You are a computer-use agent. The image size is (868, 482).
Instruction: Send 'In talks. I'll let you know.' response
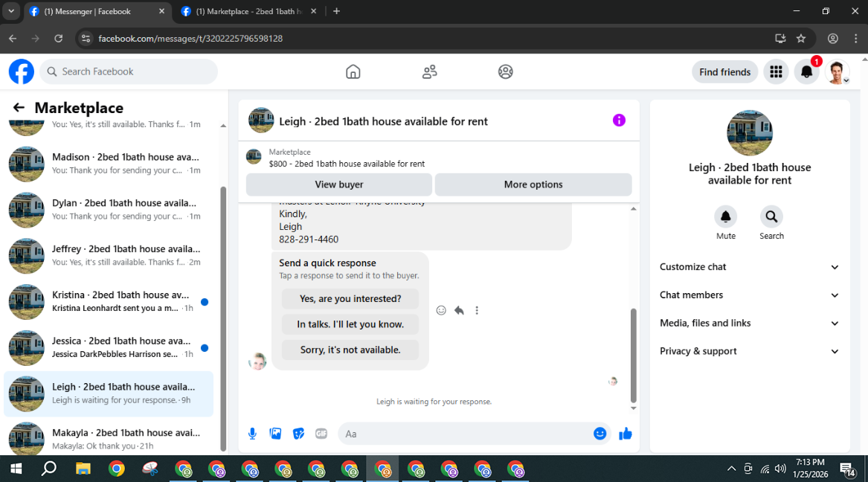pos(350,324)
